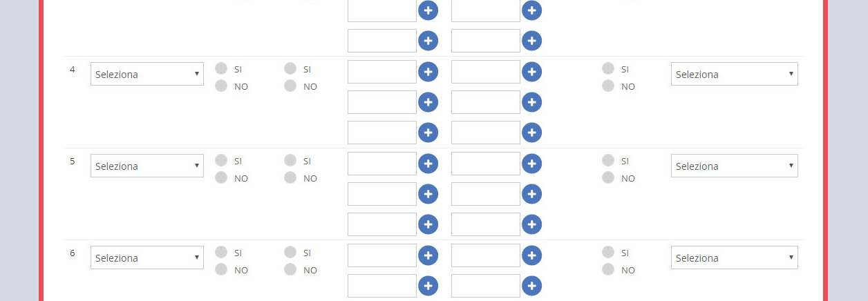Open row 4's left Seleziona dropdown
The width and height of the screenshot is (868, 301).
147,75
